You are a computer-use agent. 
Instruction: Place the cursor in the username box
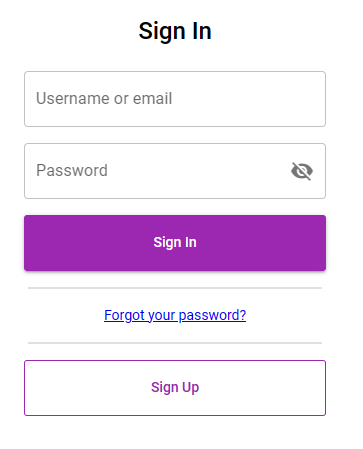175,99
